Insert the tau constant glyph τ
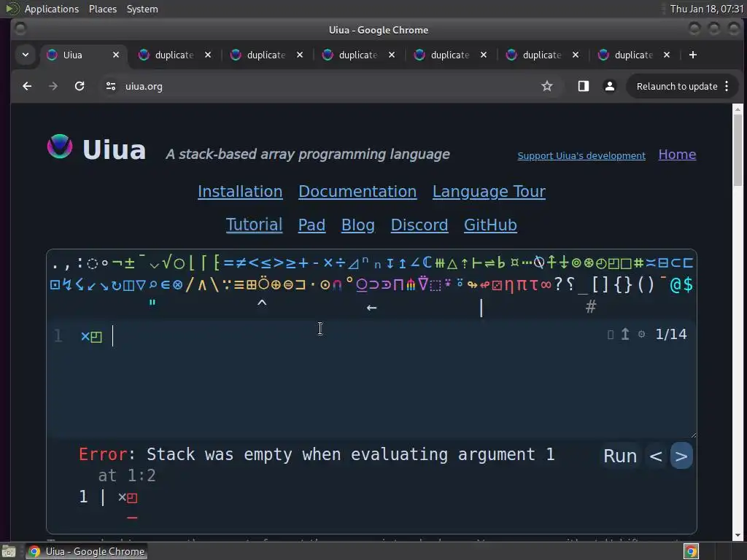Viewport: 747px width, 560px height. tap(533, 286)
